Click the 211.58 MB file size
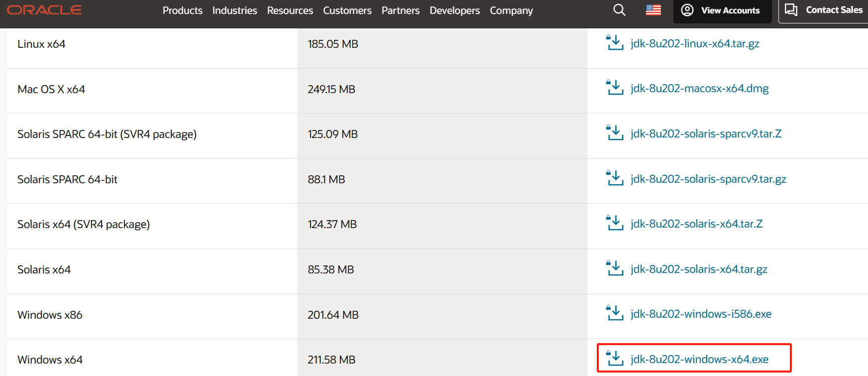This screenshot has width=868, height=376. pos(331,360)
